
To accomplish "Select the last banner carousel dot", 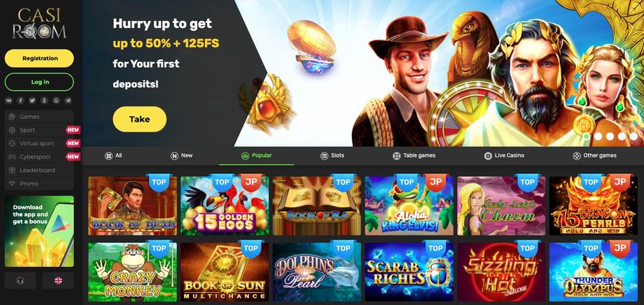I will coord(634,136).
